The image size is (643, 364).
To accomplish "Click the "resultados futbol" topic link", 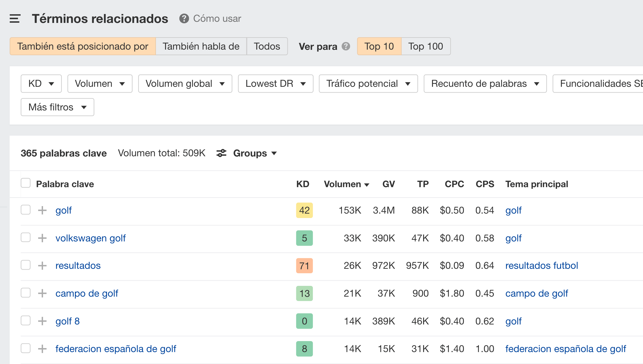I will pyautogui.click(x=542, y=266).
